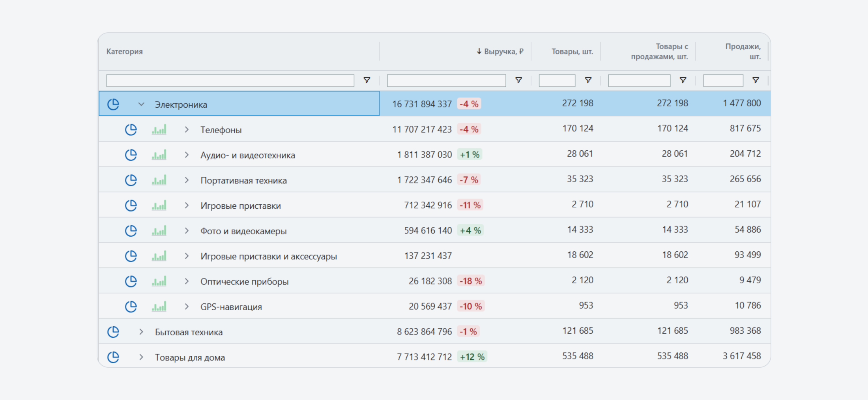Expand the Игровые приставки subcategory

click(x=187, y=205)
